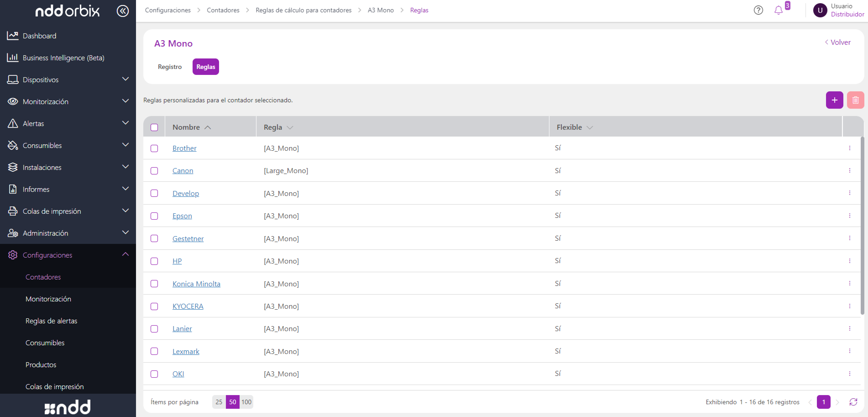This screenshot has height=417, width=868.
Task: Open the Konica Minolta rule link
Action: (196, 283)
